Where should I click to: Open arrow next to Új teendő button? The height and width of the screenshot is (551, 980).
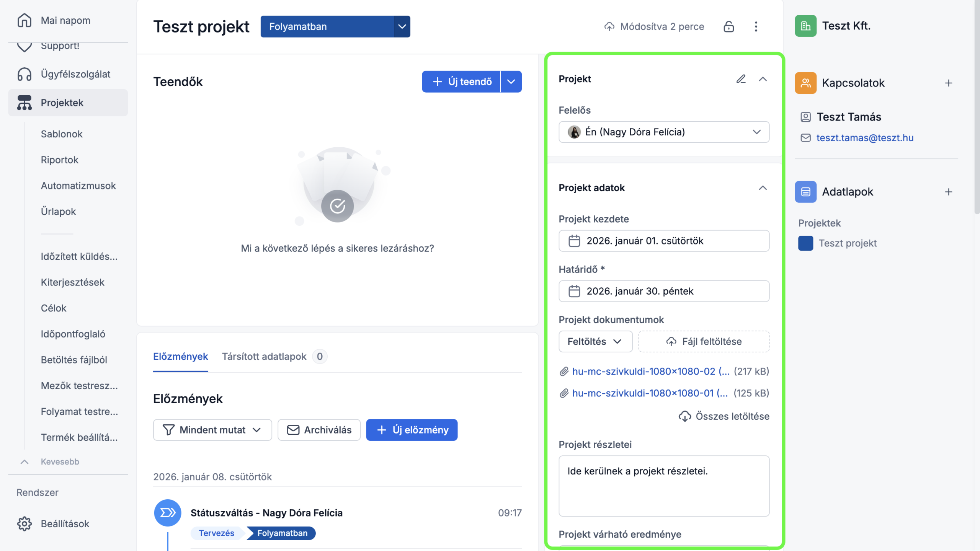click(511, 82)
